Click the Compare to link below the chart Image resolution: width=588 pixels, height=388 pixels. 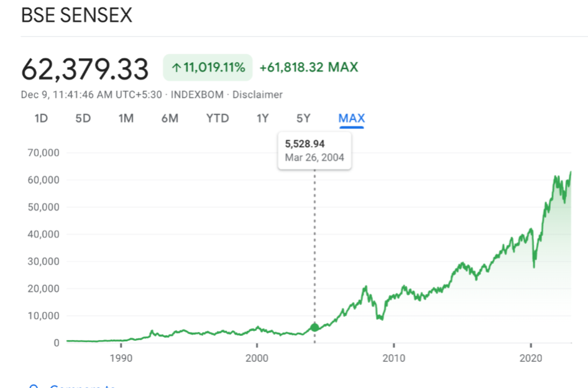[81, 386]
